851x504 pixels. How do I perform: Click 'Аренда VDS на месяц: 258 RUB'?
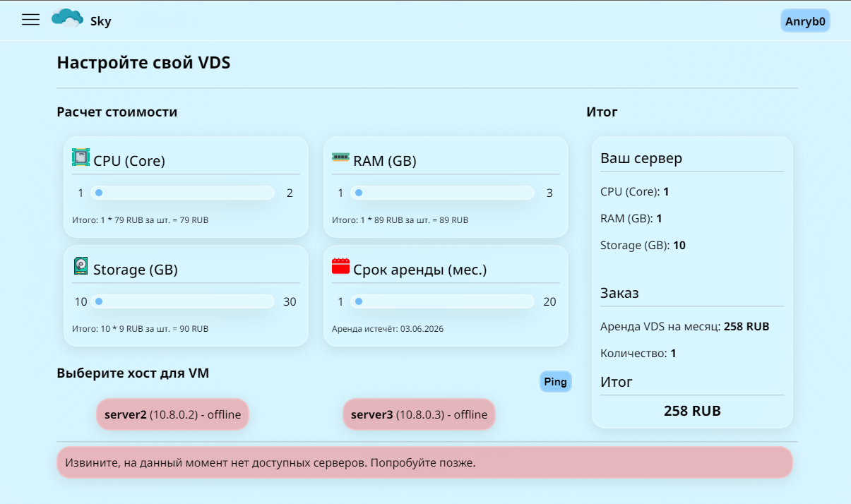(x=684, y=327)
